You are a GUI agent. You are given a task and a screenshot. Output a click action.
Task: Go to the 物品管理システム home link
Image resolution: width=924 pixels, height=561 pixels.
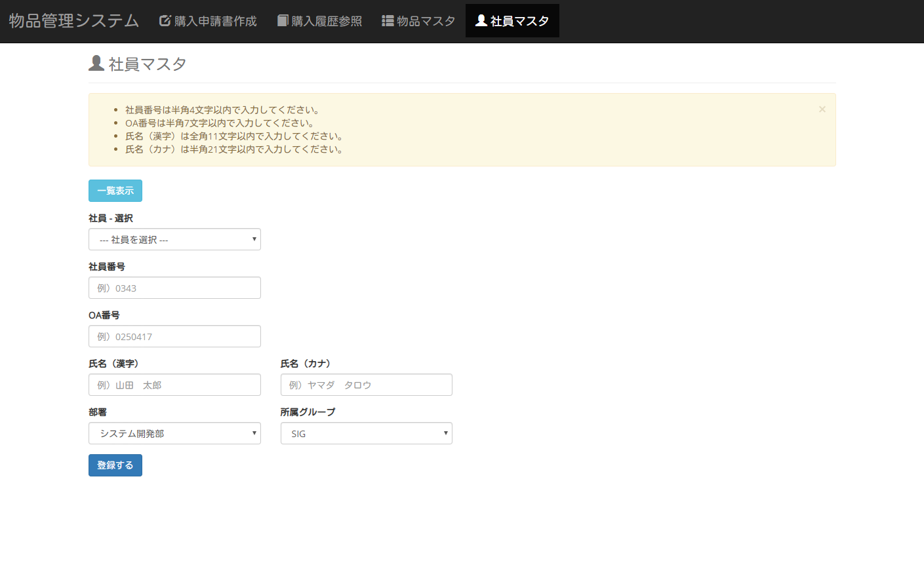click(74, 21)
